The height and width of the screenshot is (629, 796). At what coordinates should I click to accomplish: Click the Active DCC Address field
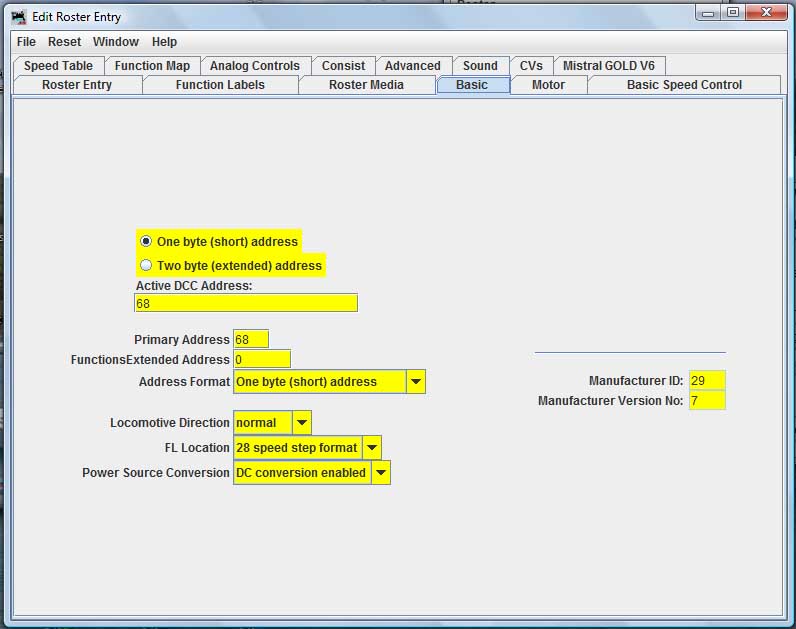246,303
